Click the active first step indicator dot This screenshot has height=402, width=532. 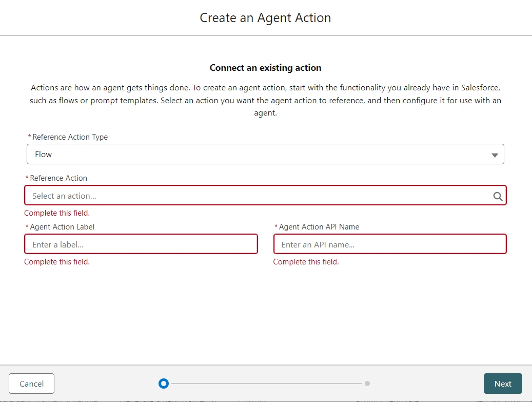coord(163,383)
